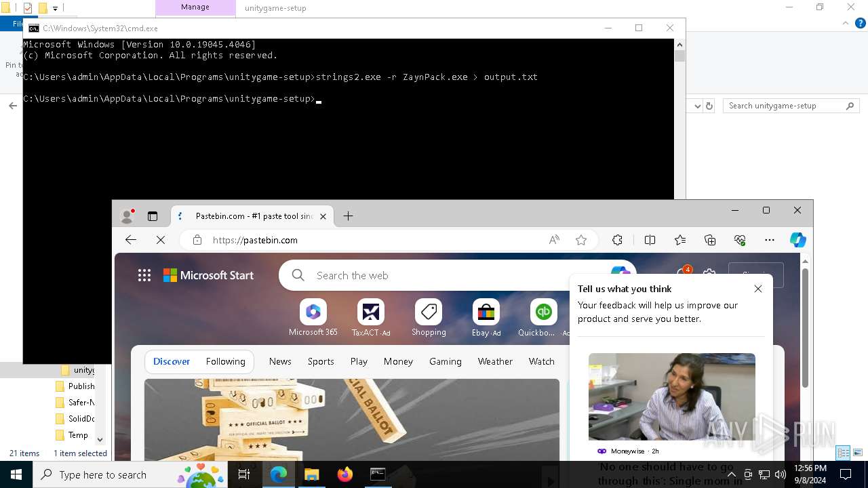Viewport: 868px width, 488px height.
Task: View site information lock icon
Action: coord(197,240)
